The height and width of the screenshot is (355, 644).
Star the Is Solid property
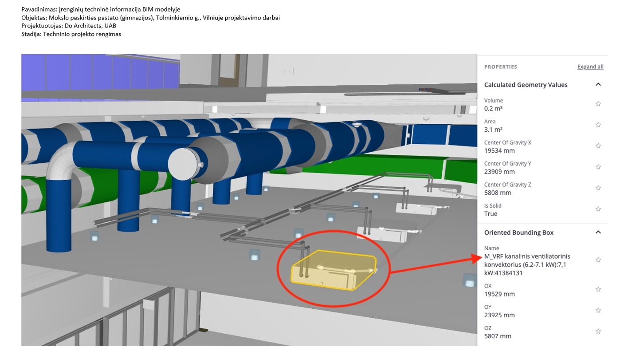(598, 209)
